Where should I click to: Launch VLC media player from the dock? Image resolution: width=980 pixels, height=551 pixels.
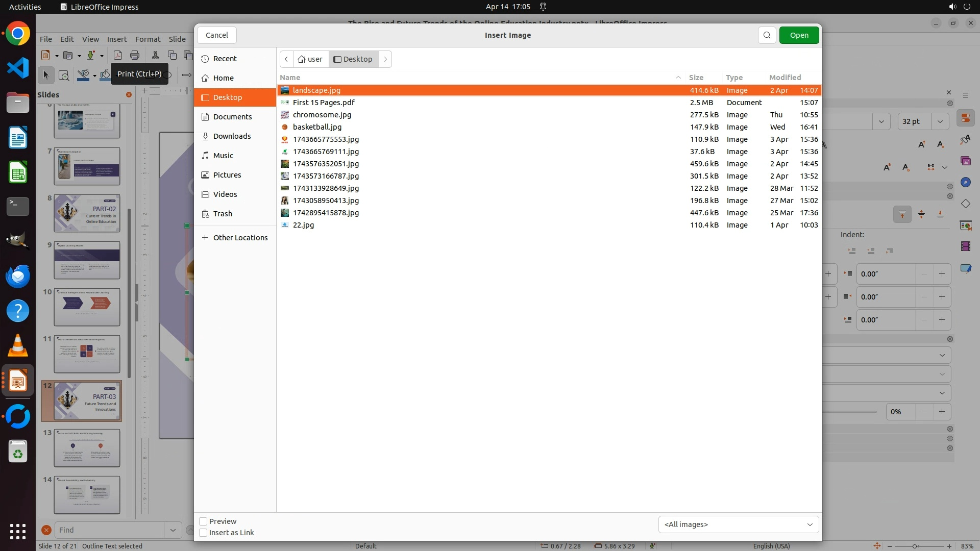coord(18,346)
